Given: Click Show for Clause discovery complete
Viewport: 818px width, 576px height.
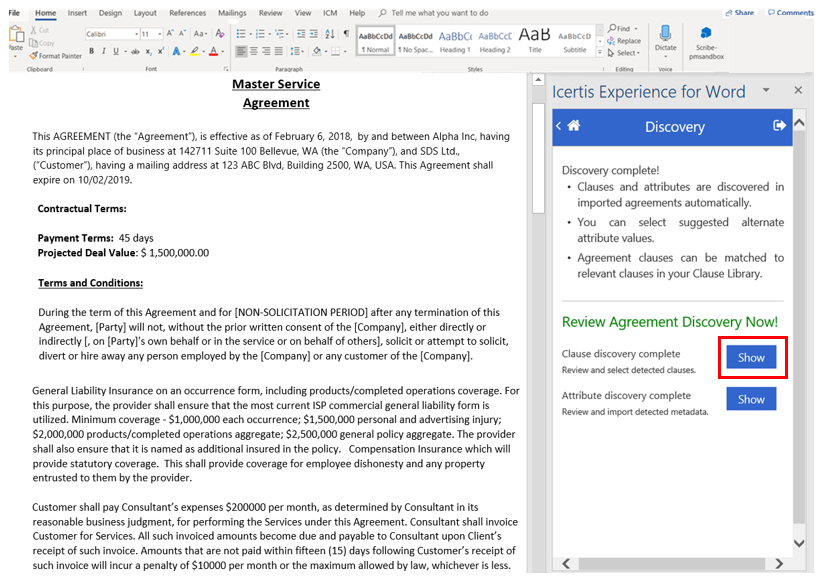Looking at the screenshot, I should coord(751,358).
